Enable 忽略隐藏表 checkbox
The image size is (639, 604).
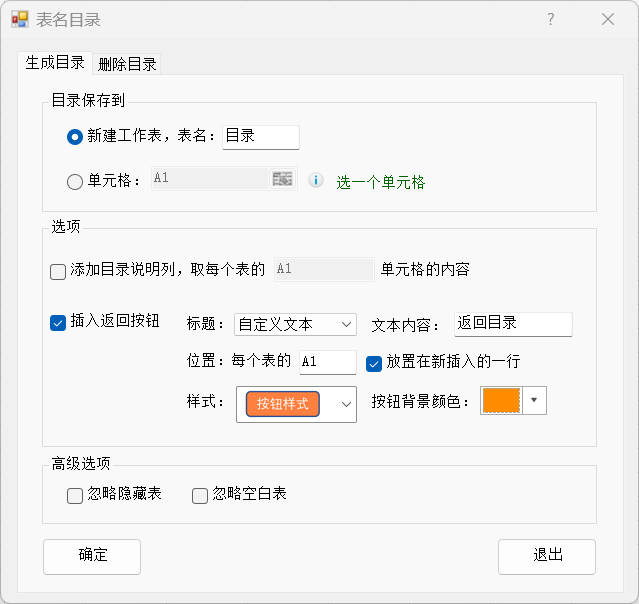(x=75, y=495)
